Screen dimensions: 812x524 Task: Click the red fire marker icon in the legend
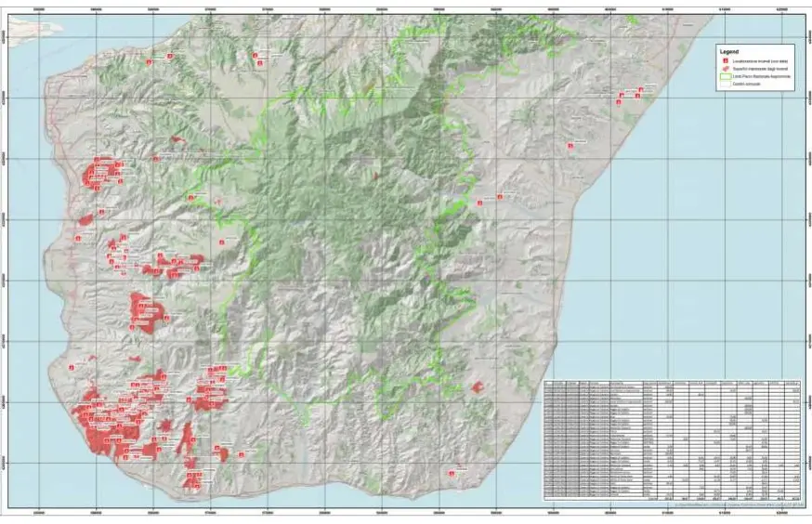(724, 60)
